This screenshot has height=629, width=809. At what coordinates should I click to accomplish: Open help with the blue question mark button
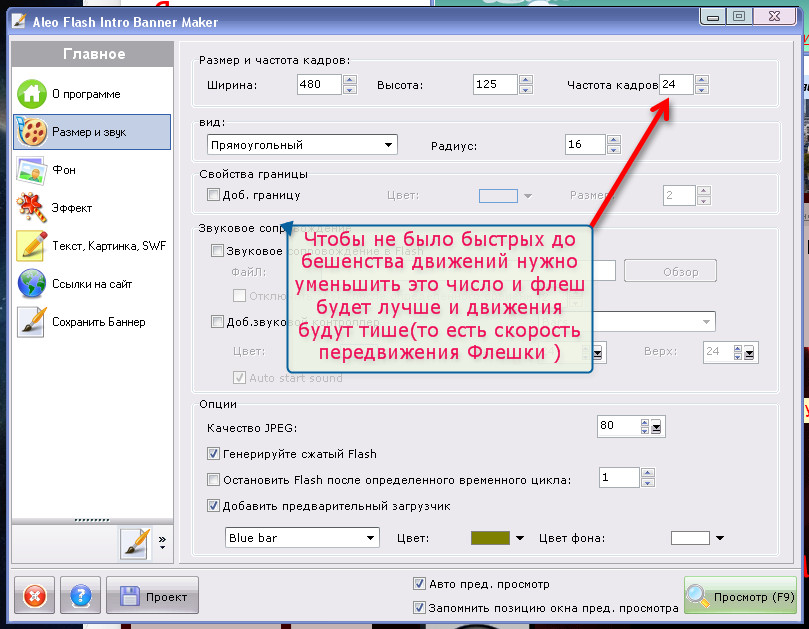tap(80, 596)
